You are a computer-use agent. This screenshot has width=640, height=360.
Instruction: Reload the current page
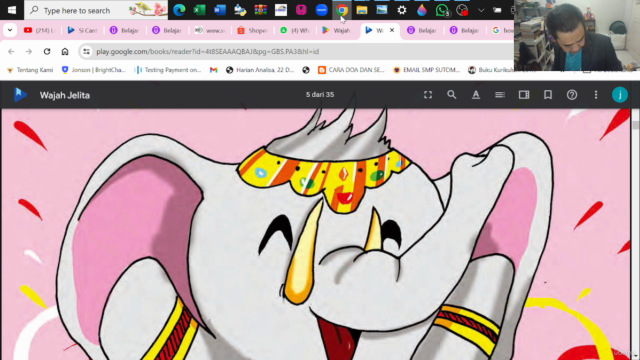pos(47,51)
